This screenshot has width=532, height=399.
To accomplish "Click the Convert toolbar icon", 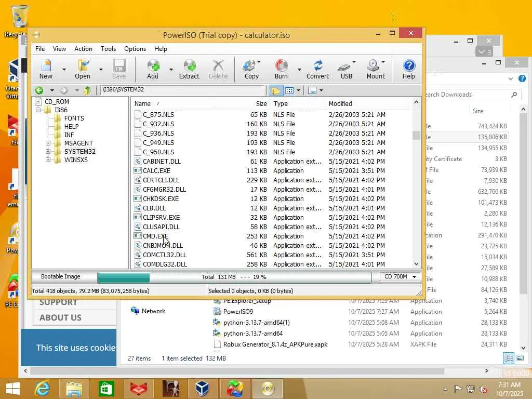I will pos(317,69).
